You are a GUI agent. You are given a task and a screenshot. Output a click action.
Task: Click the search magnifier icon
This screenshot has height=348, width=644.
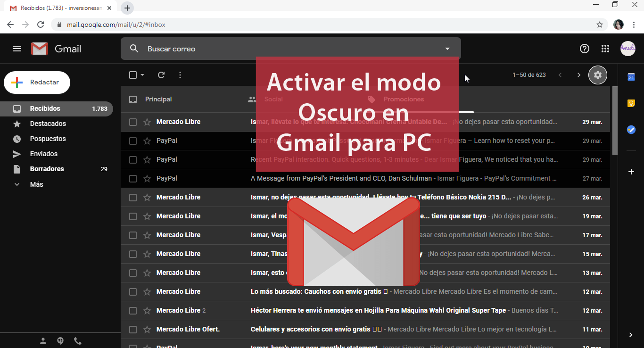[x=134, y=49]
